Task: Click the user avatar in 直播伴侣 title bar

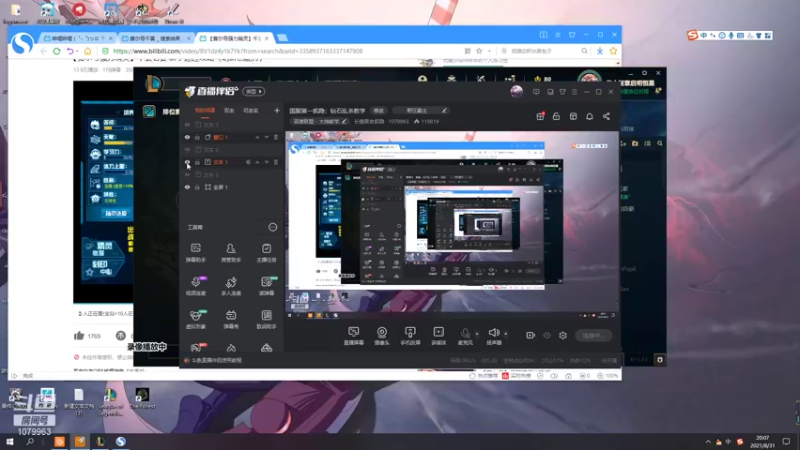Action: point(516,91)
